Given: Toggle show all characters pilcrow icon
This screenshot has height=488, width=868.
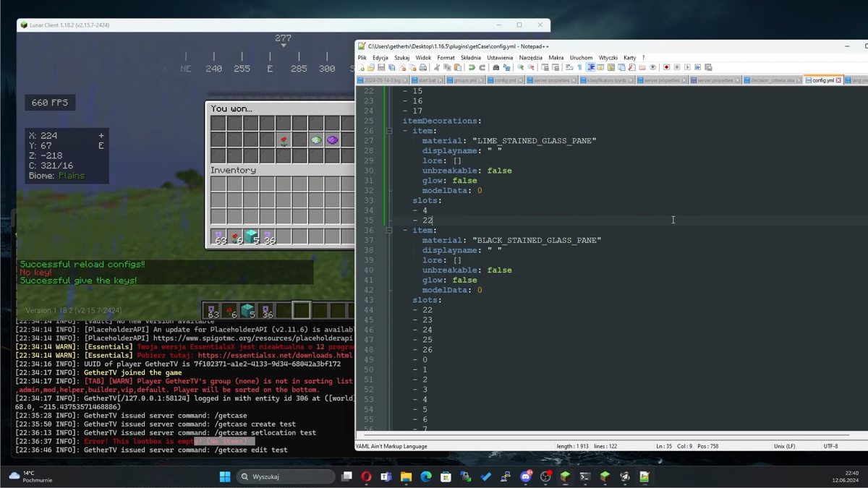Looking at the screenshot, I should 579,67.
